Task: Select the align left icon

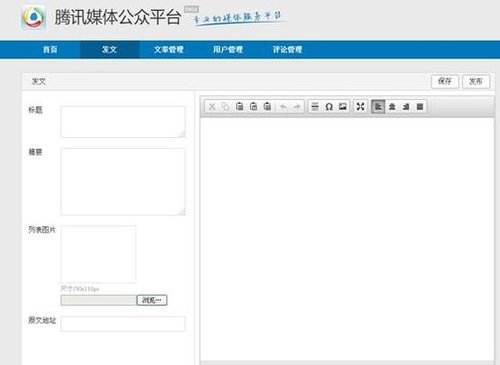Action: 378,107
